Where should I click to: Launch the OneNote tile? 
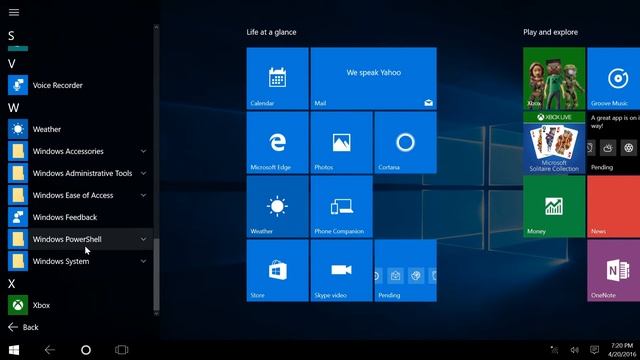coord(613,271)
